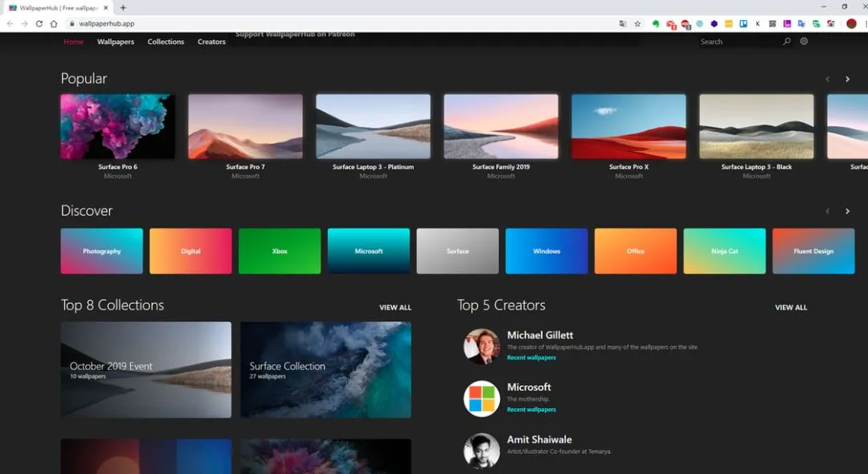Click Michael Gillett creator name
The width and height of the screenshot is (868, 474).
pos(540,335)
